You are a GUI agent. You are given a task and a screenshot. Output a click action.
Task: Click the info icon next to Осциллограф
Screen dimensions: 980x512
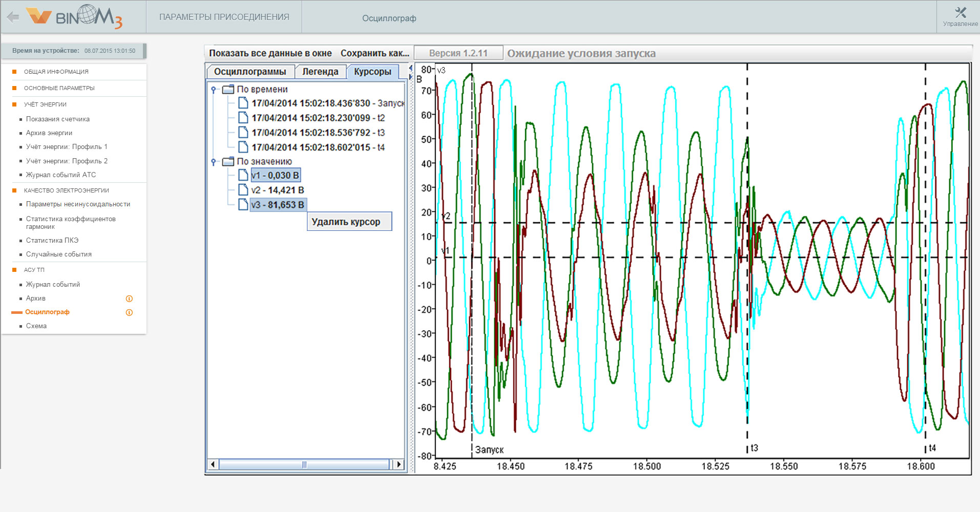(129, 312)
